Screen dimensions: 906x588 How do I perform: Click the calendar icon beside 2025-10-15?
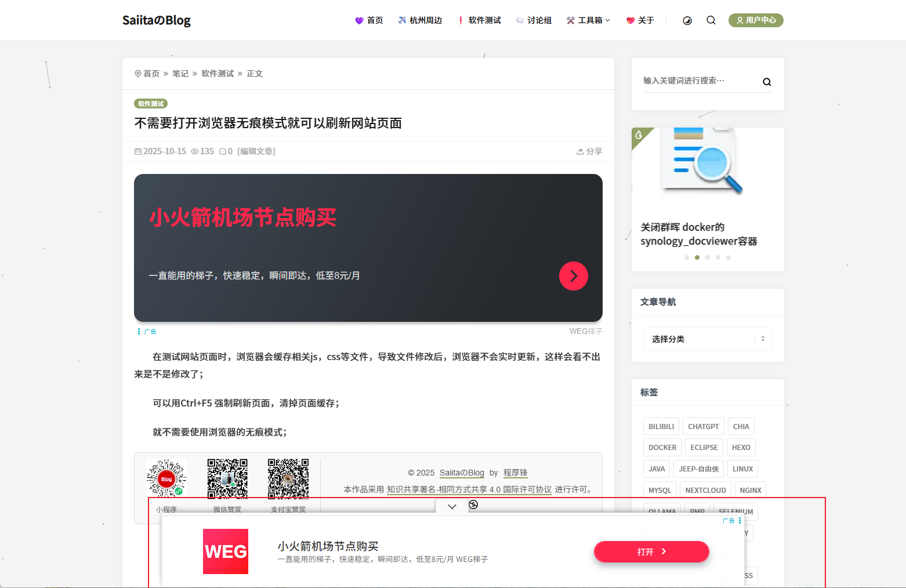[138, 151]
